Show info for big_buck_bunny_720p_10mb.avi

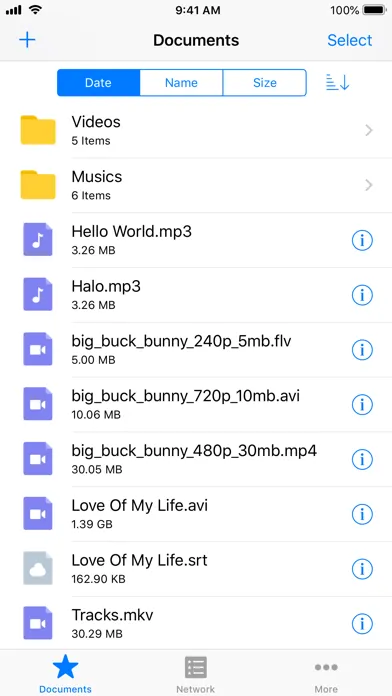coord(362,405)
